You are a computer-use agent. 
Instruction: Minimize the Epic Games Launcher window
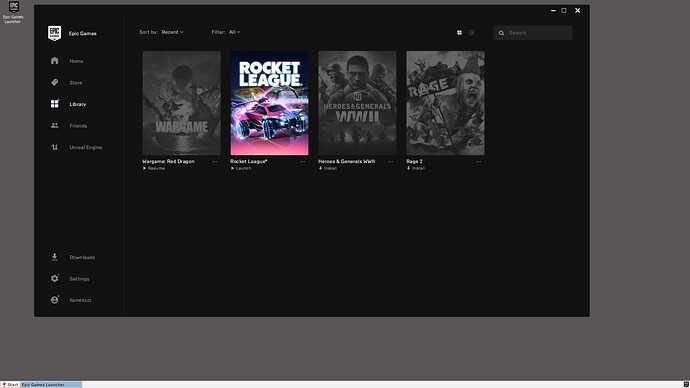coord(553,11)
